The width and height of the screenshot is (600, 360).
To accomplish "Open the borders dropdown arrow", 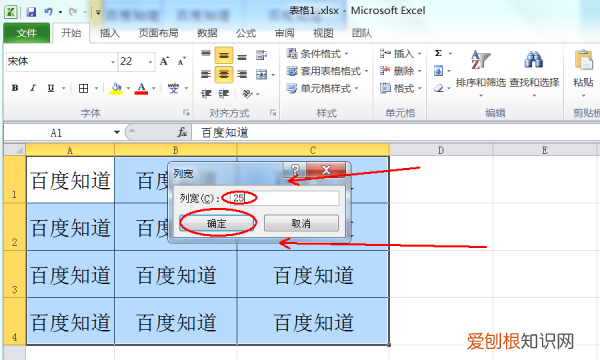I will tap(96, 88).
